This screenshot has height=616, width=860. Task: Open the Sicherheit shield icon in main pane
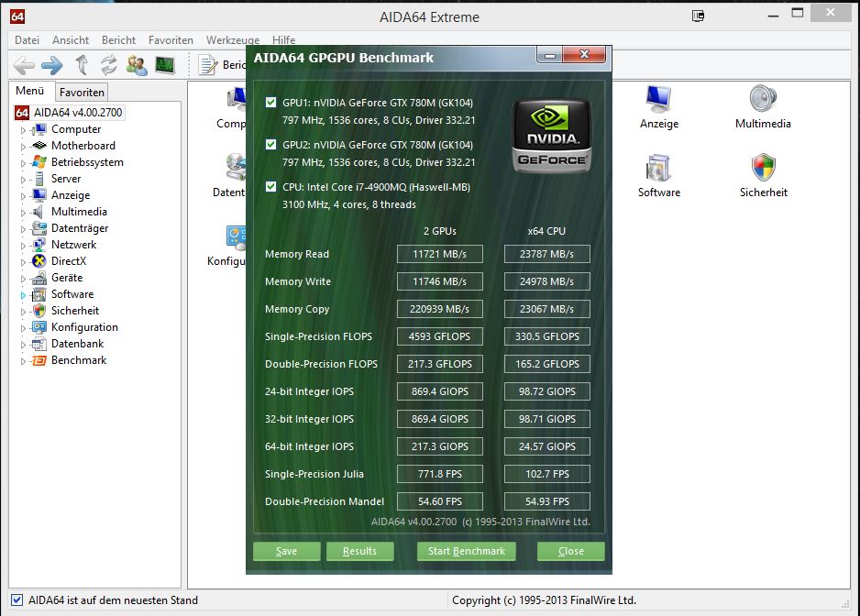pos(763,168)
